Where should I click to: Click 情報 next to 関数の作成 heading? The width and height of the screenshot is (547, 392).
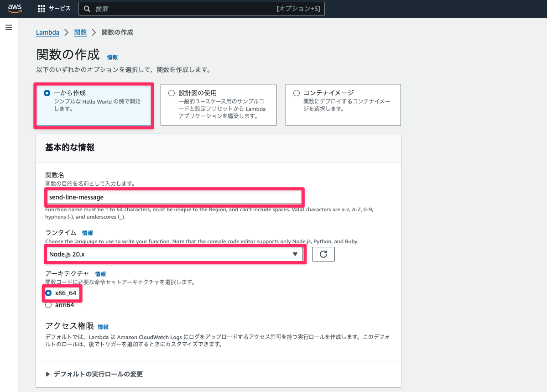point(112,57)
